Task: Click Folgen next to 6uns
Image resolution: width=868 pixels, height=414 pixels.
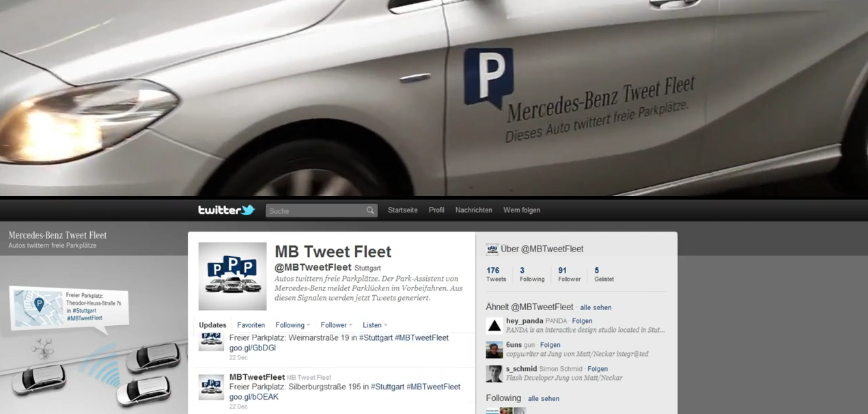Action: pyautogui.click(x=550, y=345)
